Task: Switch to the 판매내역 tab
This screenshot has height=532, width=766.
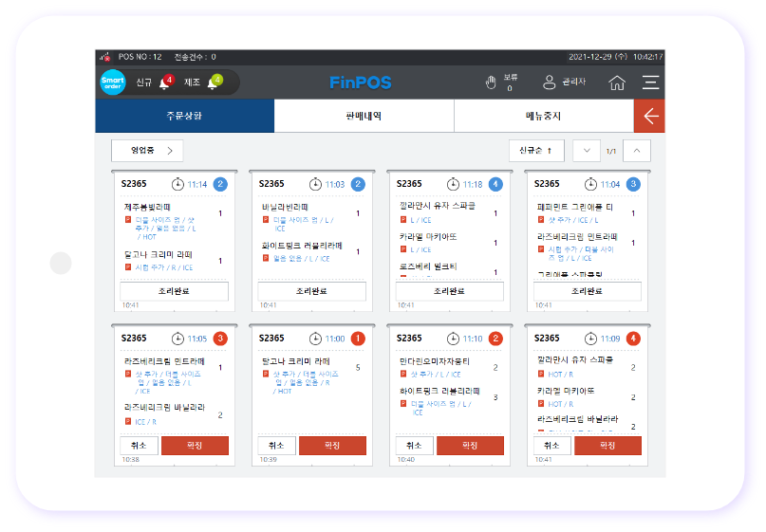Action: [x=364, y=116]
